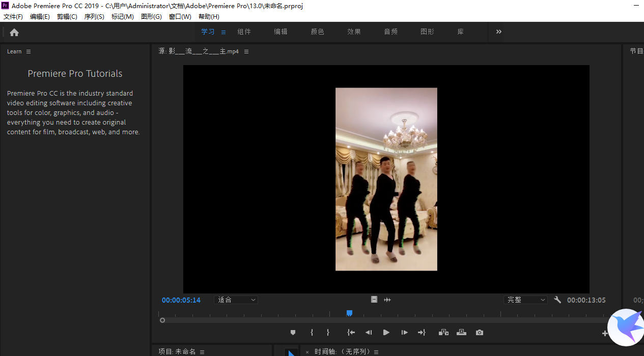This screenshot has width=644, height=356.
Task: Open the 学习 workspace menu icon
Action: [x=223, y=32]
